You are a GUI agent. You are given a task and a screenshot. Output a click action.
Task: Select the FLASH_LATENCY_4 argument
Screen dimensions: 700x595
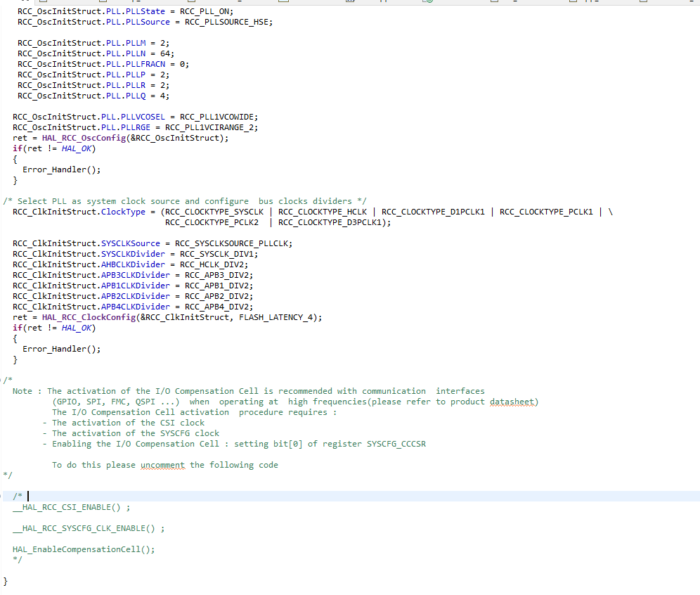[276, 317]
